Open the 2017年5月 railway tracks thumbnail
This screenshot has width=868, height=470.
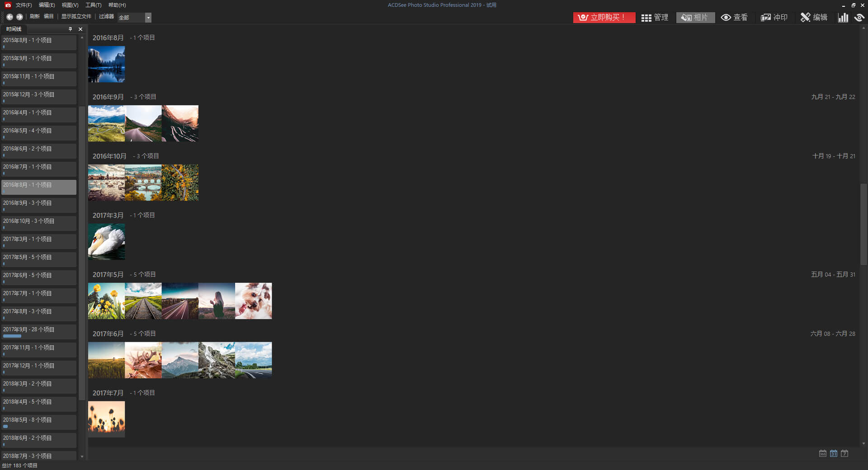[143, 301]
